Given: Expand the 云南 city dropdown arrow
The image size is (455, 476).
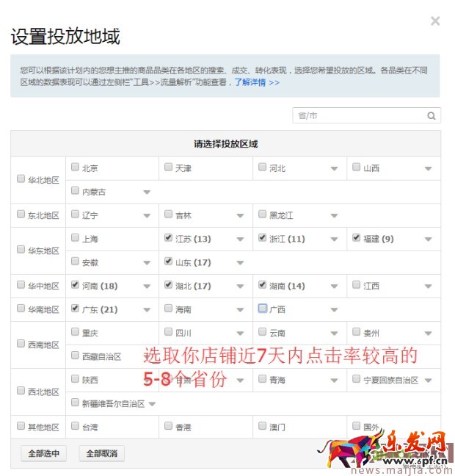Looking at the screenshot, I should click(x=334, y=333).
